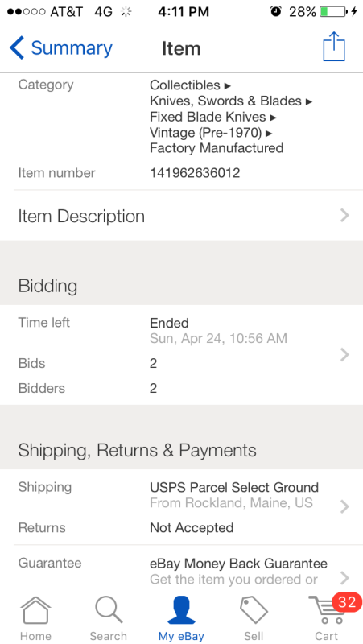Tap the red 32 cart badge
This screenshot has height=644, width=363.
point(347,602)
